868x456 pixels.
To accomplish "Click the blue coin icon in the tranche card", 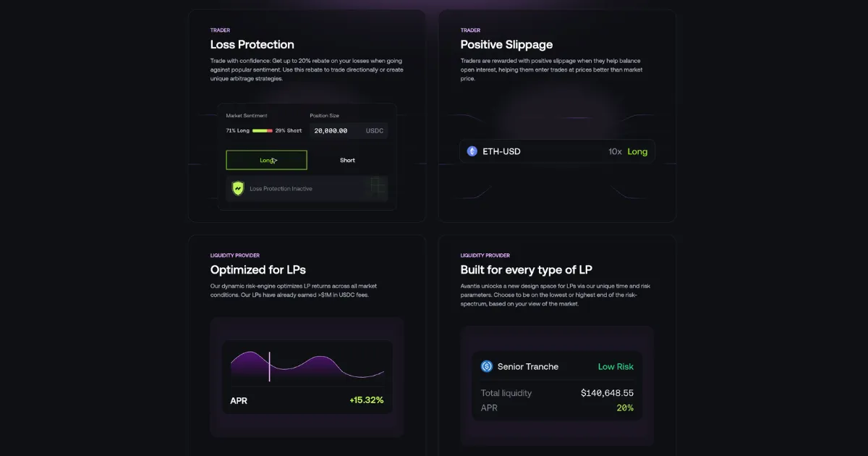I will (487, 366).
